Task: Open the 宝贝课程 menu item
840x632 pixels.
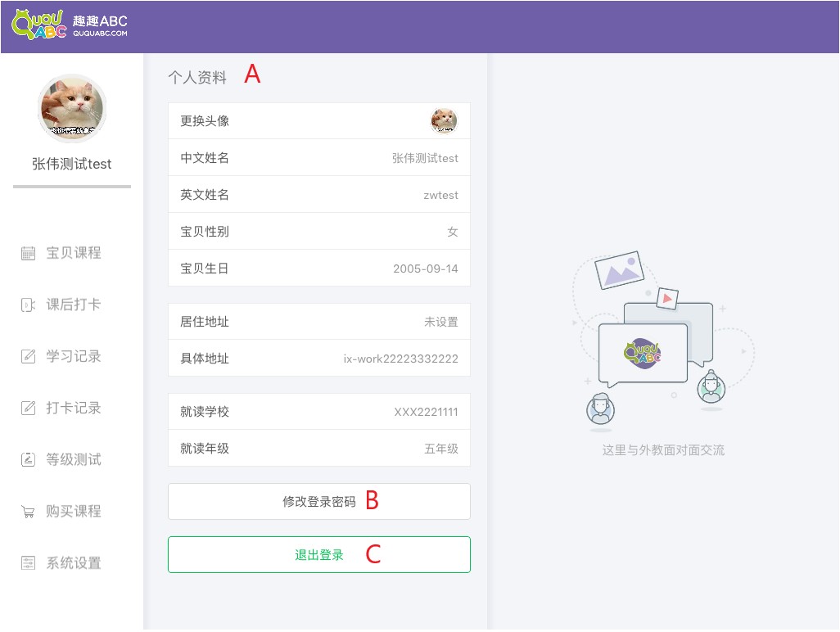Action: [73, 254]
